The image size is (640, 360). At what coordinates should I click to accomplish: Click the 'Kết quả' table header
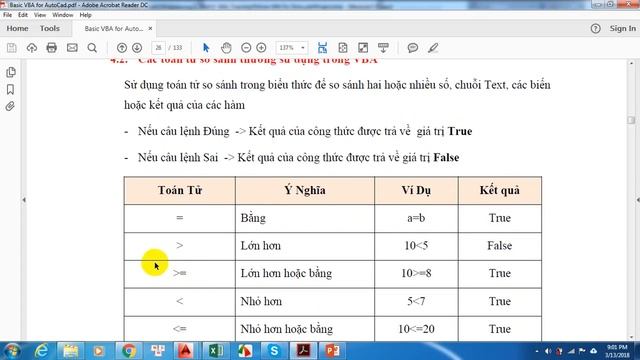(x=500, y=191)
